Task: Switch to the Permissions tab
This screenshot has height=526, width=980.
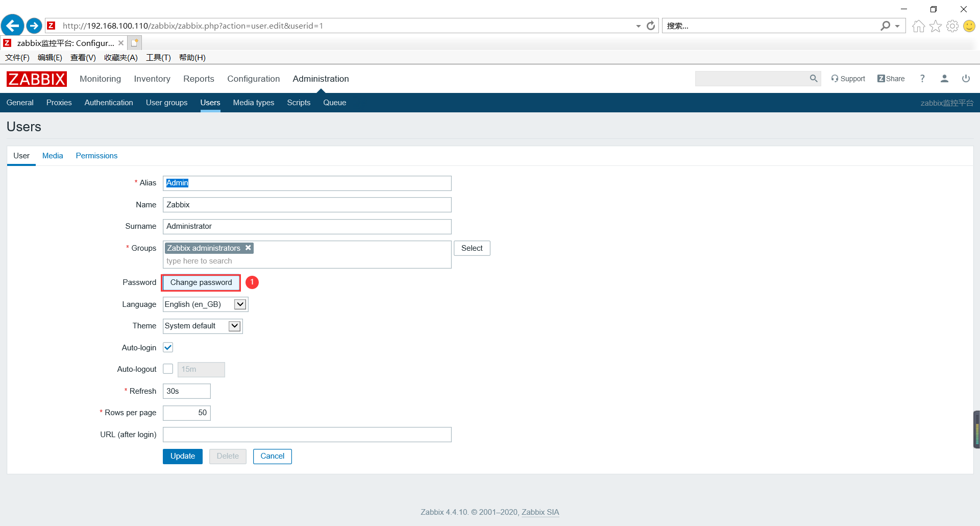Action: tap(96, 156)
